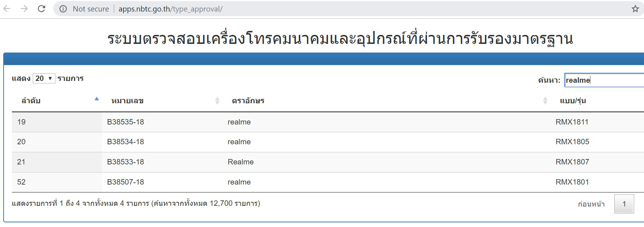The width and height of the screenshot is (644, 227).
Task: Click the แบบ/รุ่น column header
Action: click(573, 101)
